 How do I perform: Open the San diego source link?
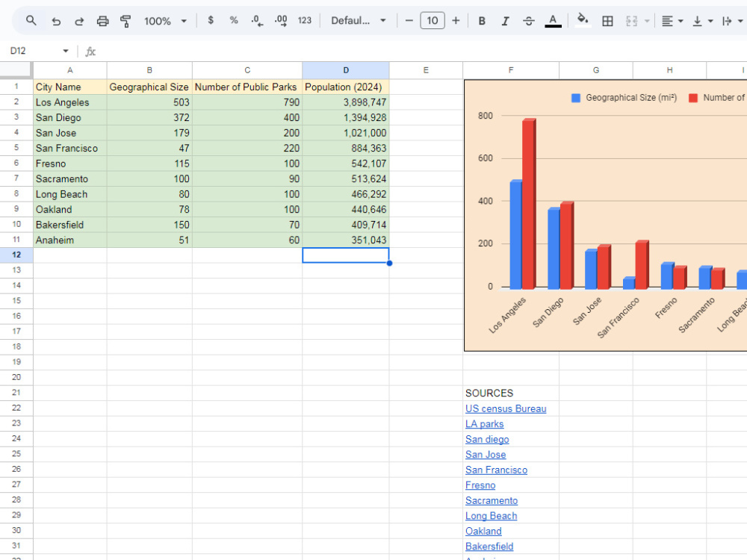tap(487, 439)
